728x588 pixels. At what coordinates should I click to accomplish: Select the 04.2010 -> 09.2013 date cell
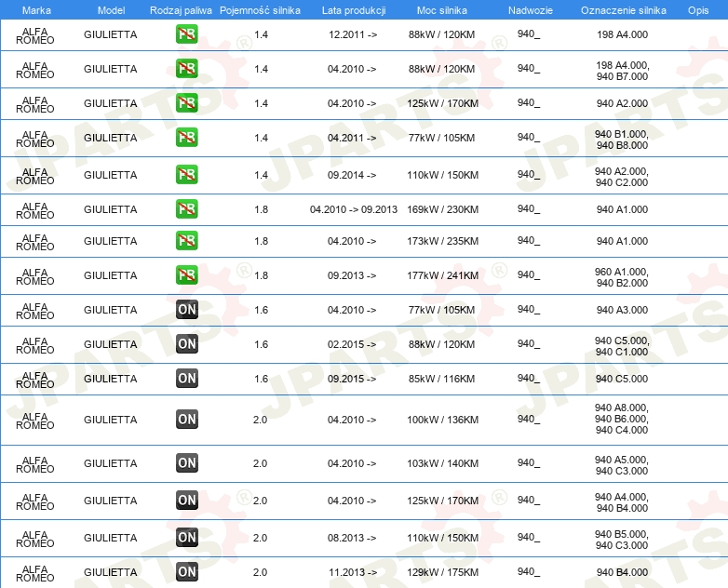pyautogui.click(x=354, y=209)
